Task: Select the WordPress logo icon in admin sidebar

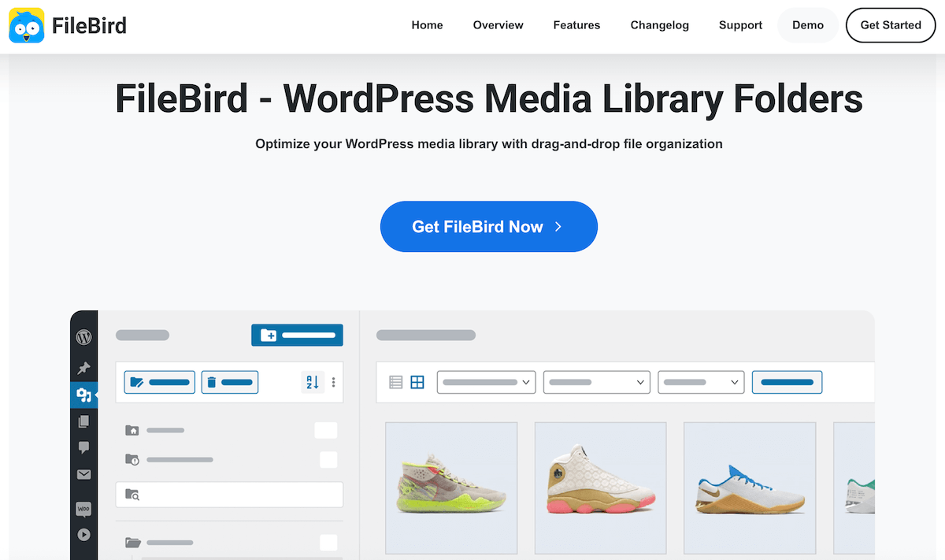Action: [83, 336]
